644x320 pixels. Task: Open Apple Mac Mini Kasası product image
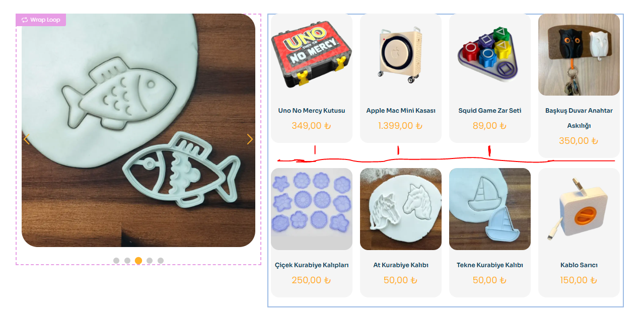(x=401, y=54)
